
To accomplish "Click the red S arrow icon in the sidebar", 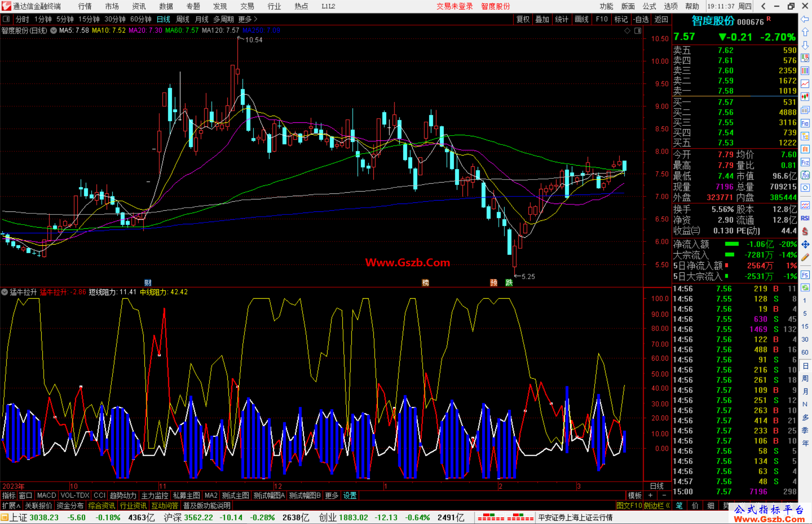I will [x=805, y=231].
